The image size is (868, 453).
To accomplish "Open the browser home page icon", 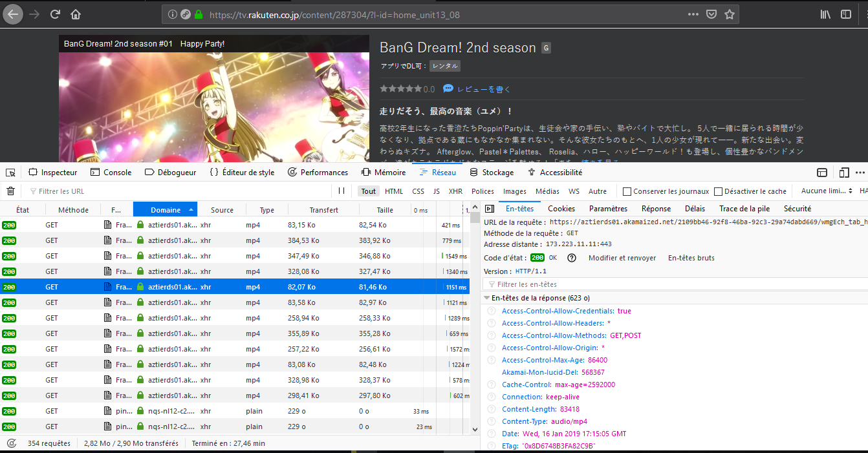I will [x=76, y=14].
